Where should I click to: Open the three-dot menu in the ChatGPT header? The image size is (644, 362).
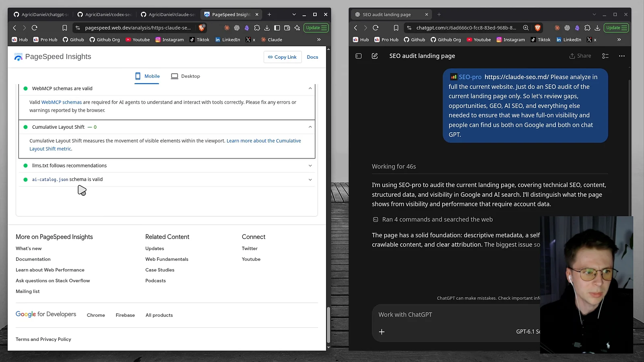[x=622, y=56]
